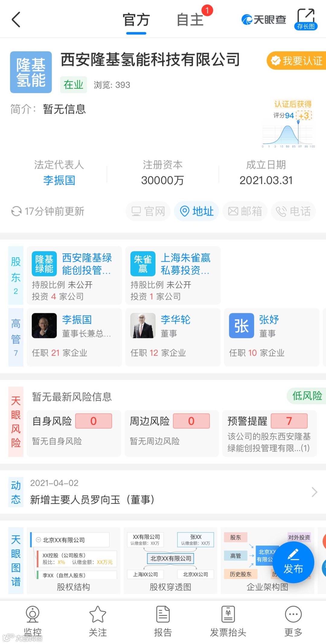Tap 李振国 executive photo
This screenshot has width=326, height=644.
click(44, 326)
